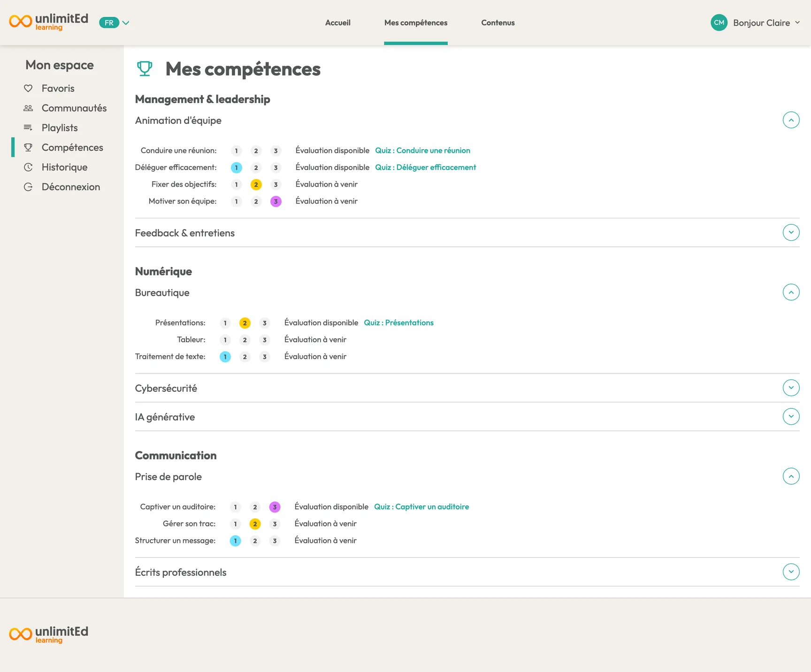The image size is (811, 672).
Task: Expand the Feedback & entretiens section
Action: pyautogui.click(x=791, y=232)
